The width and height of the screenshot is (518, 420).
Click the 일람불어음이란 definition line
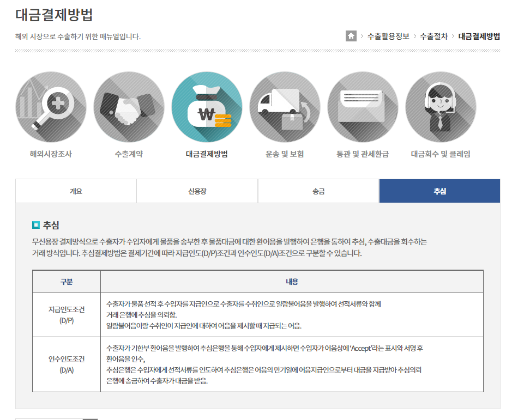coord(204,326)
